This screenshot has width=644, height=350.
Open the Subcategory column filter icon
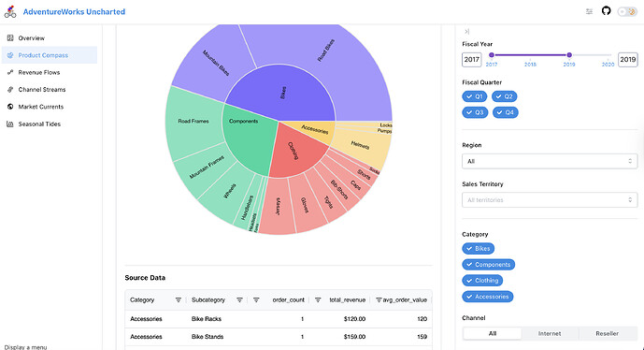pos(239,300)
